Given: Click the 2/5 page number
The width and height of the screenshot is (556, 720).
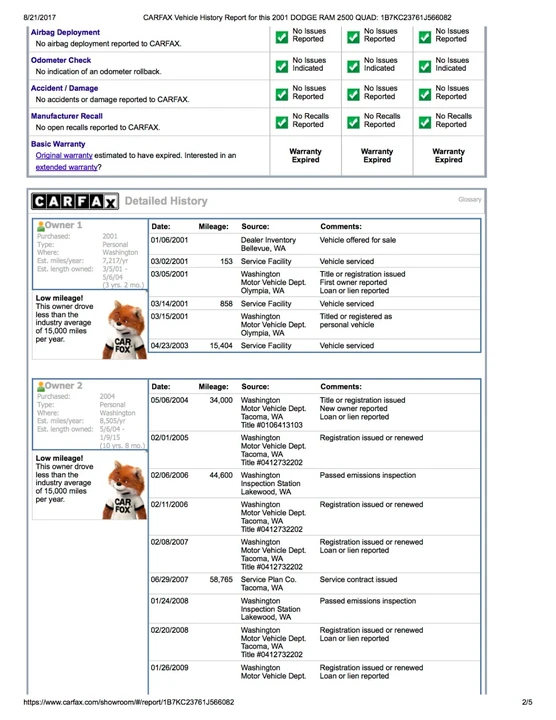Looking at the screenshot, I should [527, 702].
